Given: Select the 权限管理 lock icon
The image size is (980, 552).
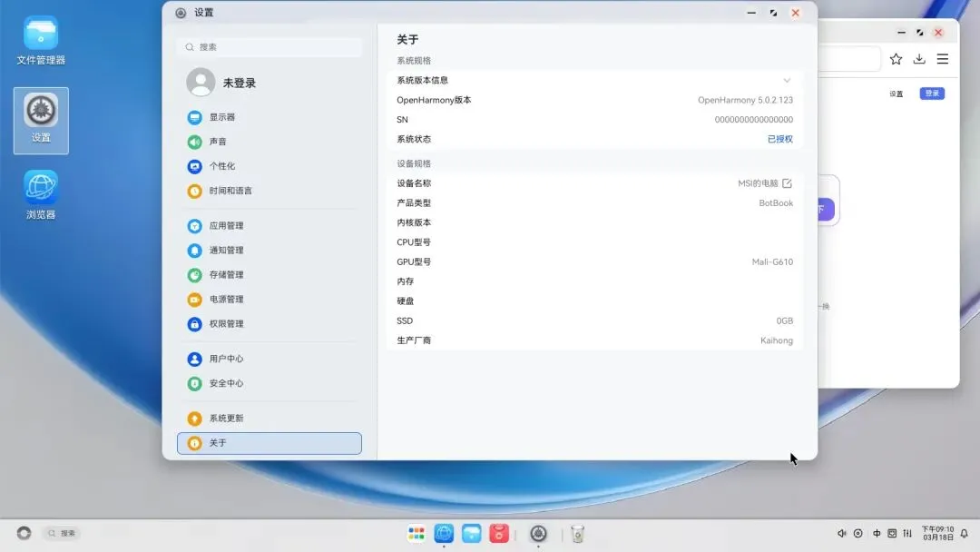Looking at the screenshot, I should [x=194, y=324].
